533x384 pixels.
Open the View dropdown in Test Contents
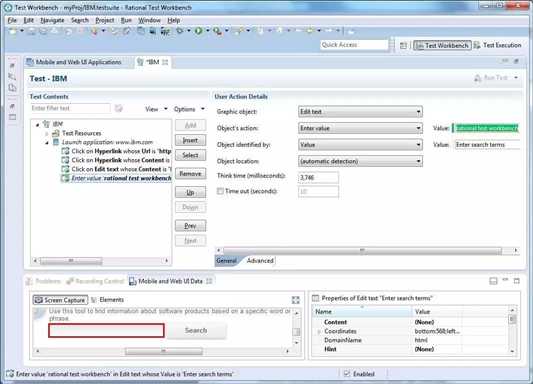pyautogui.click(x=156, y=109)
